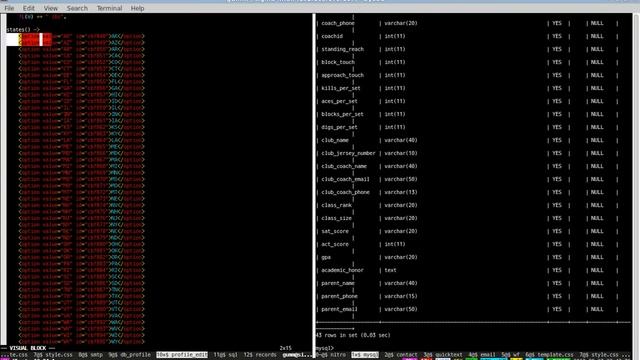Image resolution: width=640 pixels, height=360 pixels.
Task: Select the smtp window in left status bar
Action: [x=91, y=355]
